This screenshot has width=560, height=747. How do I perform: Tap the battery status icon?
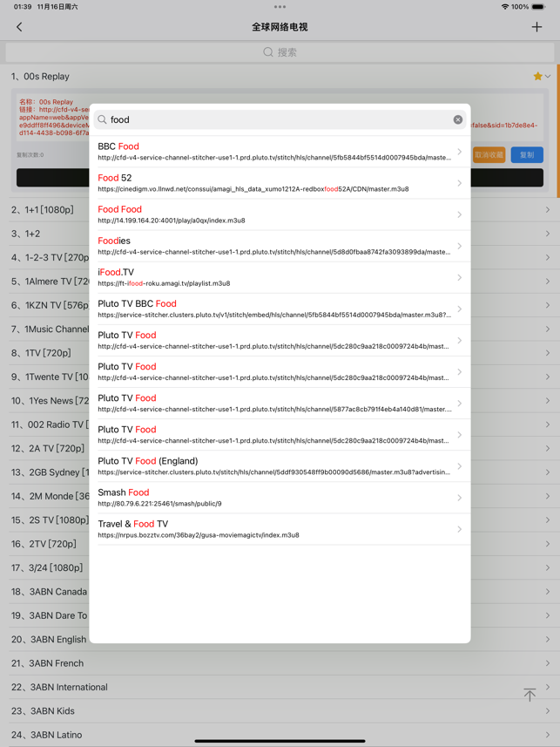(538, 7)
